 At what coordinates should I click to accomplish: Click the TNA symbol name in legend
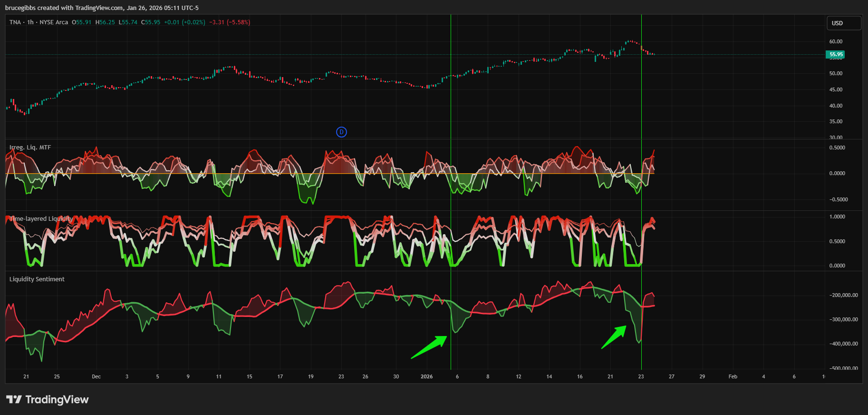[15, 22]
